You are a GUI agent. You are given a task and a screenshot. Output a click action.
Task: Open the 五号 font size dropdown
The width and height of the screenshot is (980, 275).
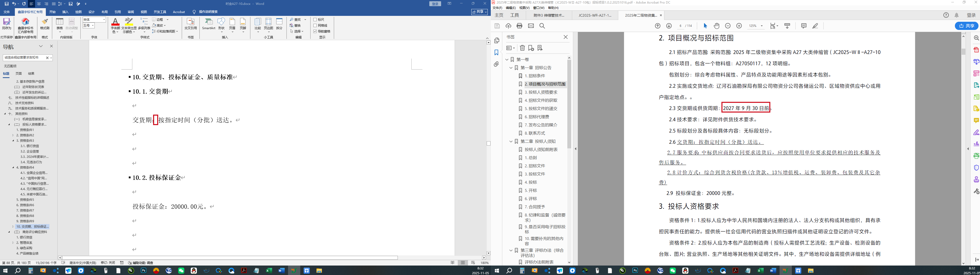click(x=93, y=26)
